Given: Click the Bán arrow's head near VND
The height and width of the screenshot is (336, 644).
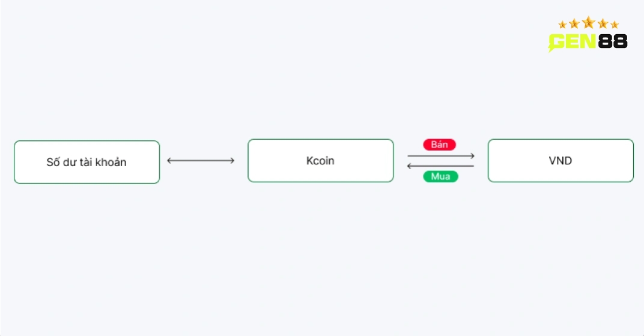Looking at the screenshot, I should point(472,156).
